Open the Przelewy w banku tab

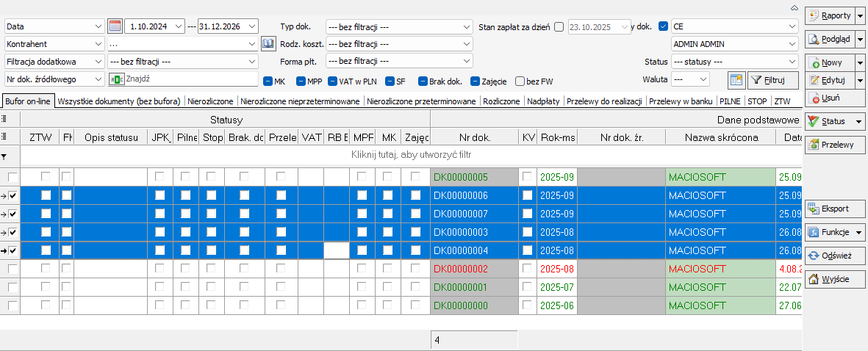click(x=681, y=101)
